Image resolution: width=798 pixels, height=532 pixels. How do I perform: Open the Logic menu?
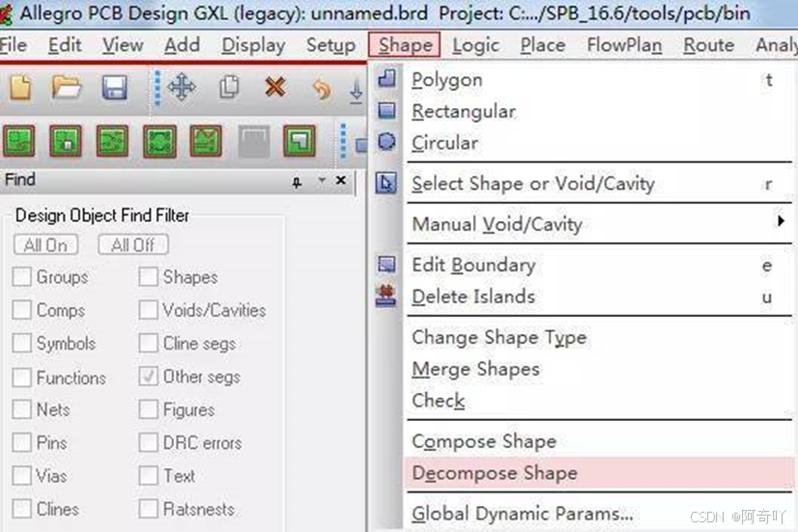click(476, 45)
